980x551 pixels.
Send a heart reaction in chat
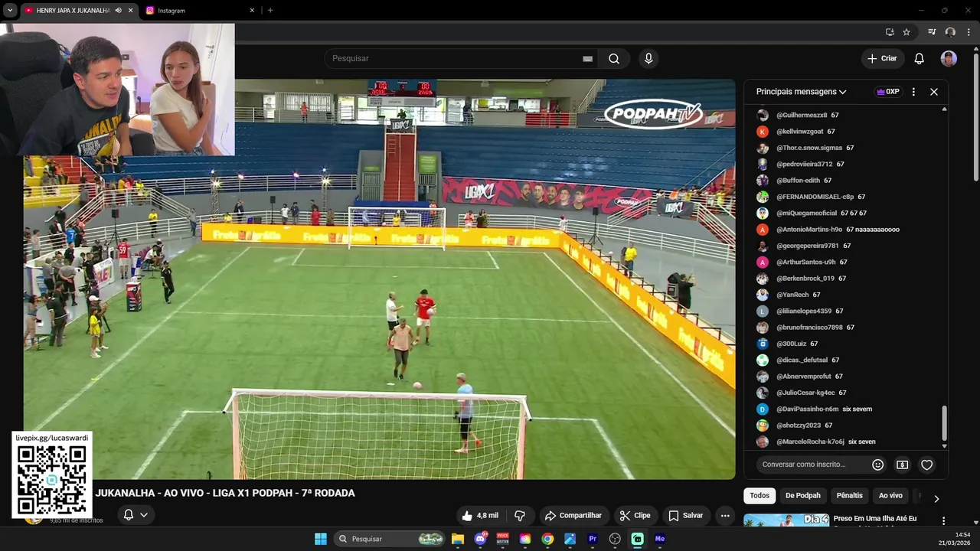tap(927, 465)
